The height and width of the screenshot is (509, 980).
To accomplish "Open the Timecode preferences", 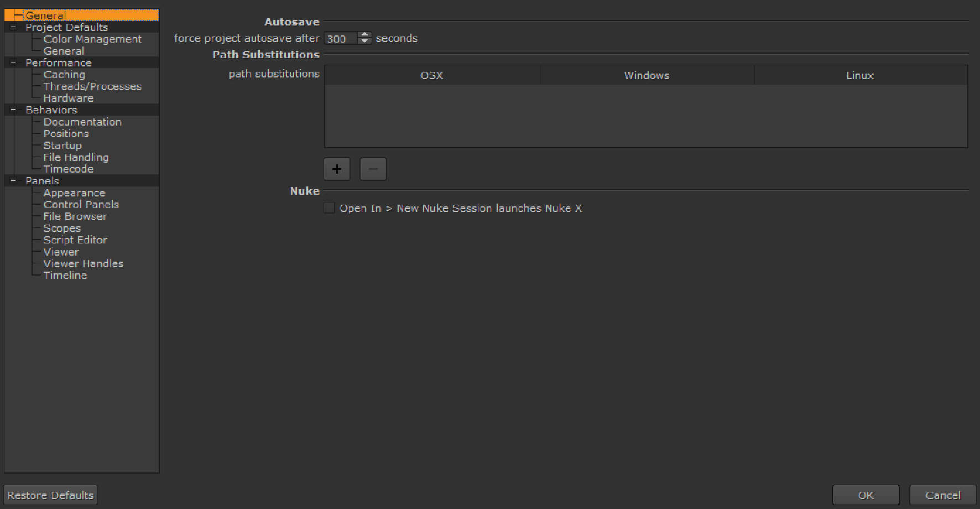I will click(67, 169).
